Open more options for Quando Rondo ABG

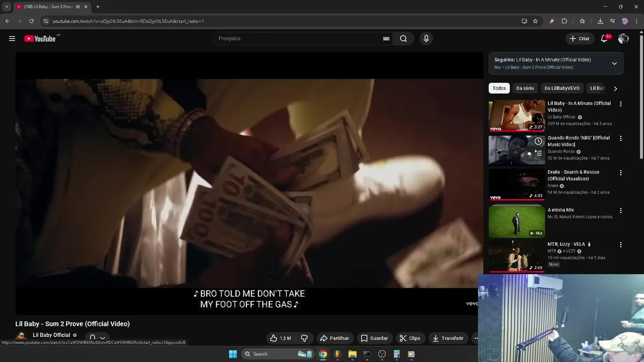click(x=620, y=138)
